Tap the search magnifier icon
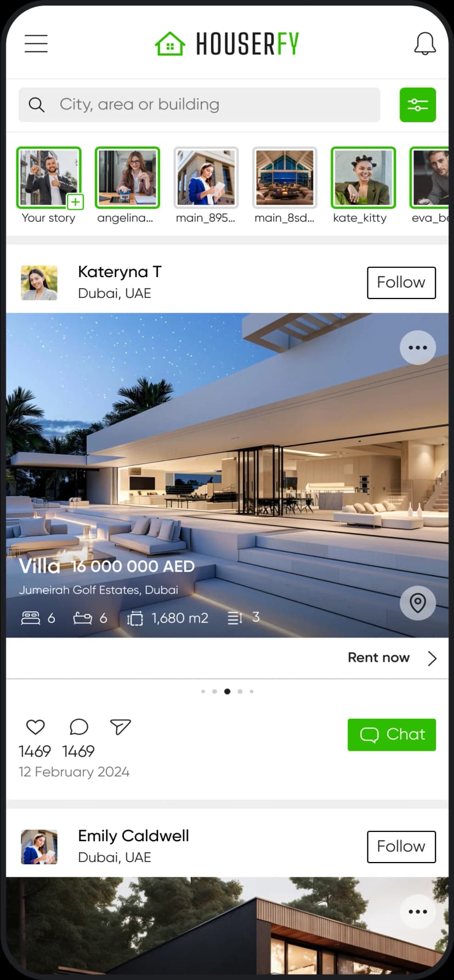This screenshot has width=454, height=980. pyautogui.click(x=37, y=105)
